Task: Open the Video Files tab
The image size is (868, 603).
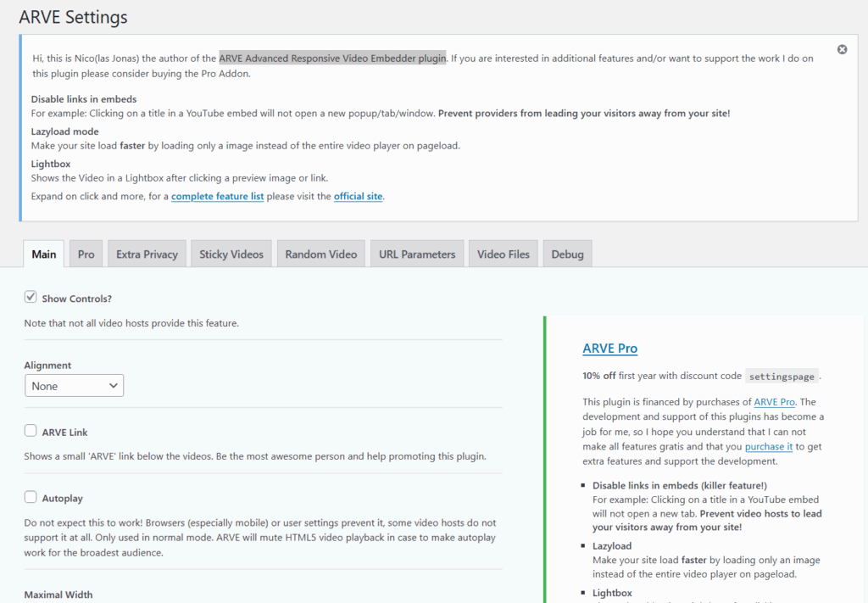Action: [504, 254]
